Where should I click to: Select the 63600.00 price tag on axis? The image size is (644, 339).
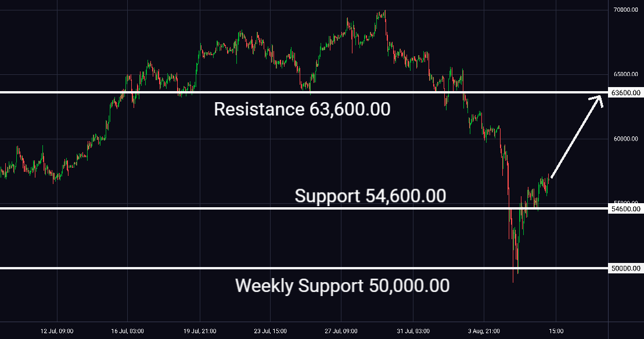625,93
